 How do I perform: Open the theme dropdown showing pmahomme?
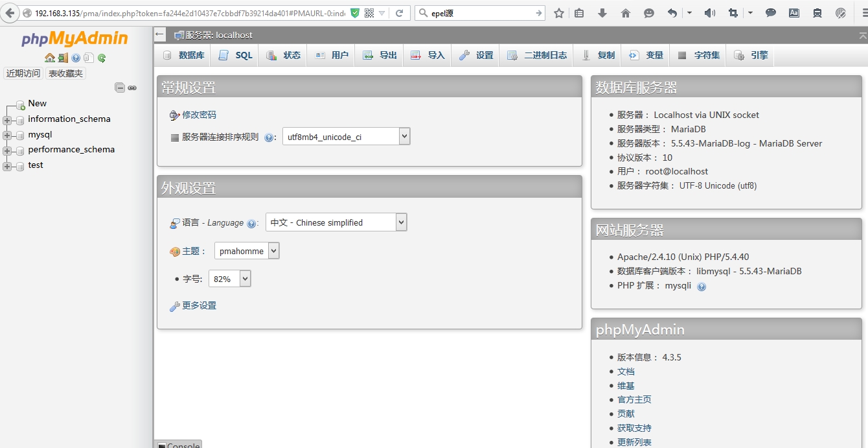coord(247,251)
